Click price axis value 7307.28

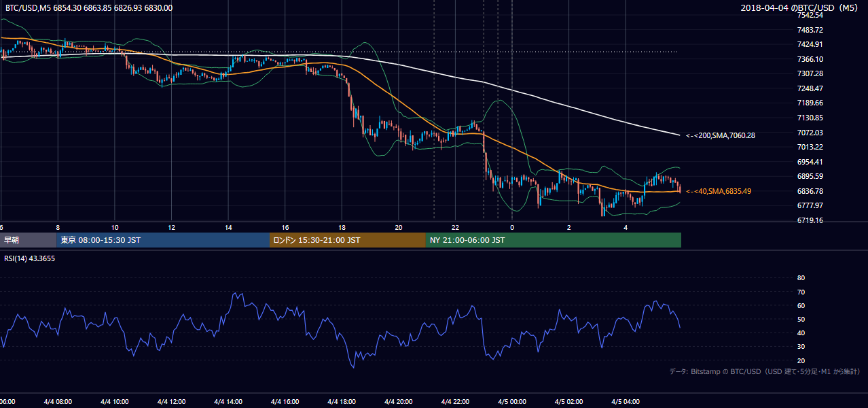tap(810, 73)
